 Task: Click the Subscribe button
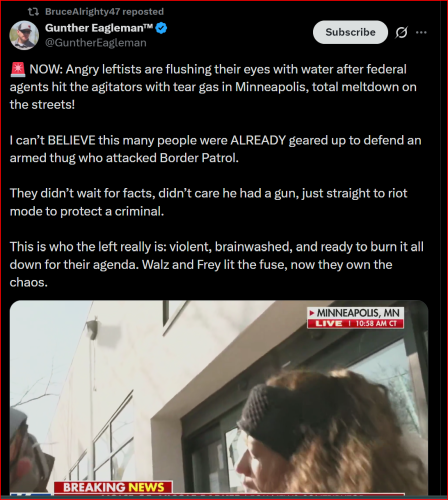click(x=350, y=32)
